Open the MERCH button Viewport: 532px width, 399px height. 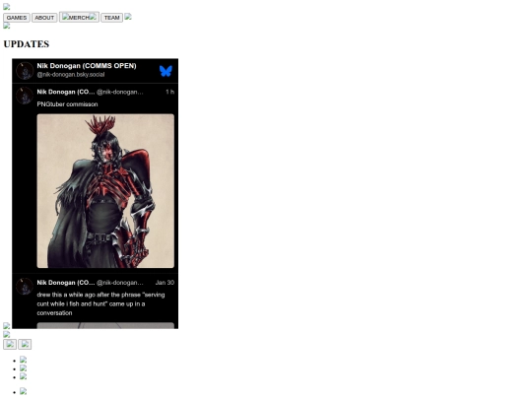point(79,17)
